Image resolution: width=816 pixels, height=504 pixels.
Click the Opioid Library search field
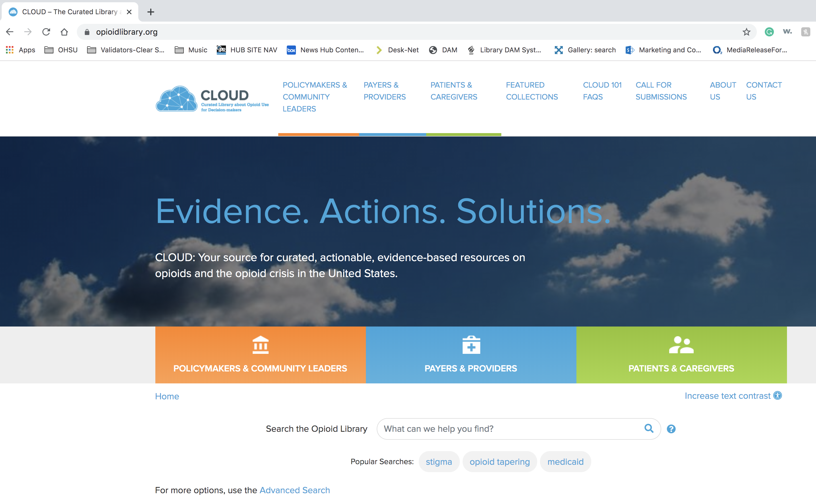tap(510, 429)
